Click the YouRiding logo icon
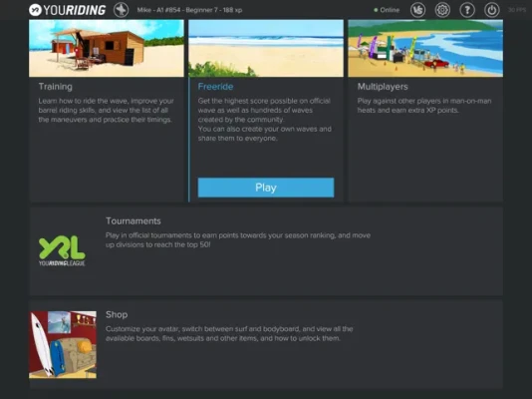This screenshot has width=532, height=399. 35,10
